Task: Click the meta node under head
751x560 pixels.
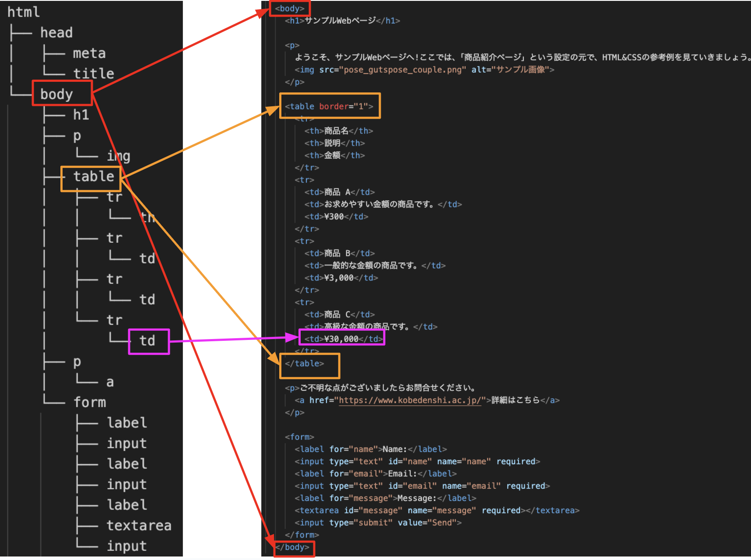Action: 89,53
